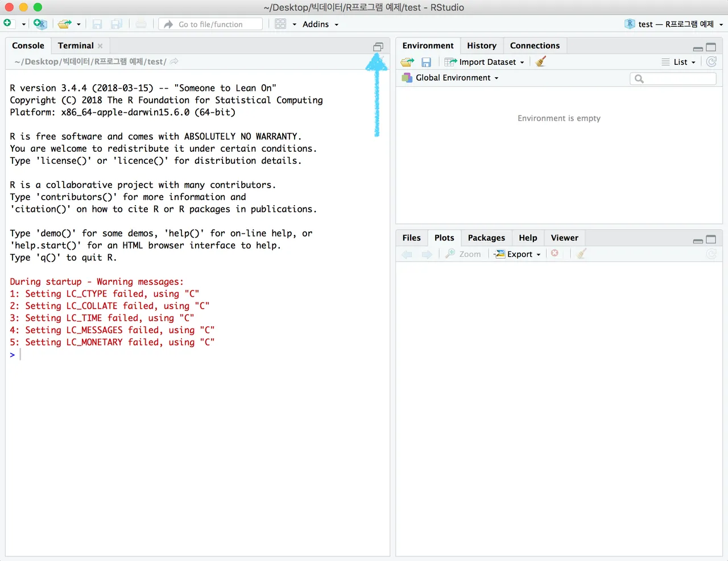The image size is (728, 561).
Task: Click the Workspace Panes grid icon
Action: pyautogui.click(x=280, y=24)
